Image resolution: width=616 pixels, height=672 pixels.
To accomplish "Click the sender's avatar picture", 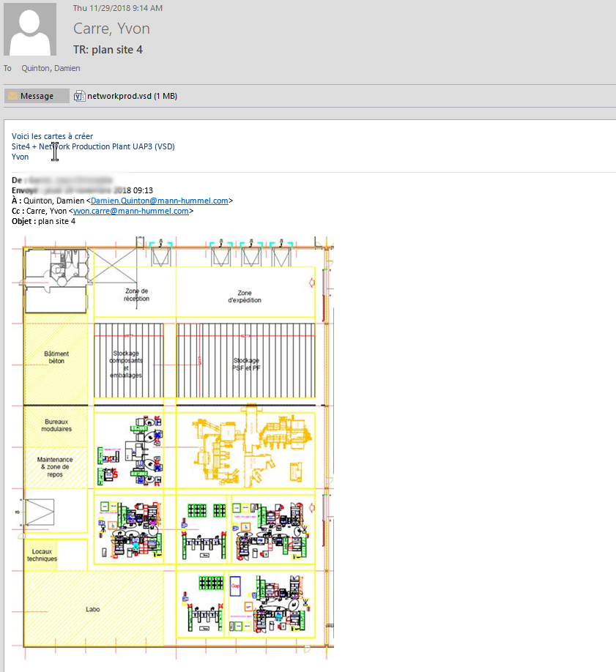I will [x=30, y=29].
